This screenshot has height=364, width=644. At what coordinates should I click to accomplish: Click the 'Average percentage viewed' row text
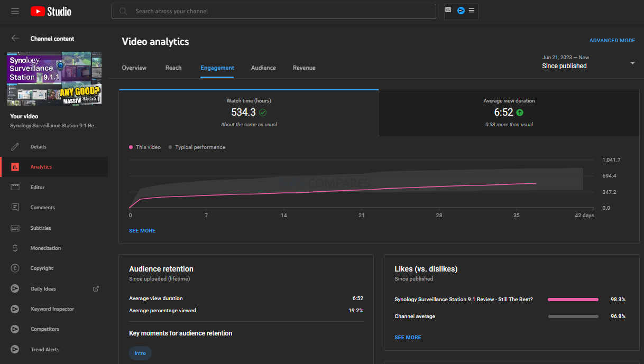162,311
